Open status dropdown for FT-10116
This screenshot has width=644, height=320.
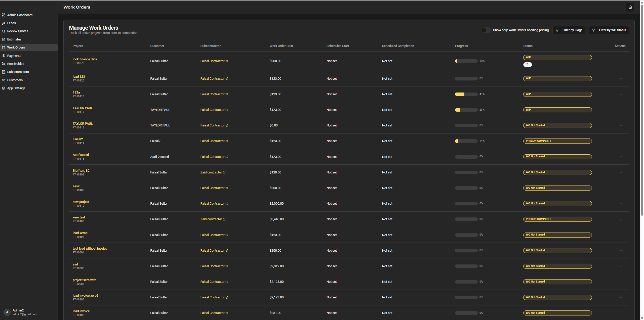pyautogui.click(x=557, y=125)
